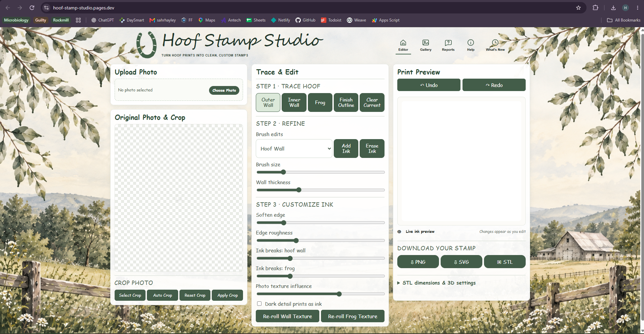
Task: Select the Inner Wall trace mode
Action: (x=294, y=102)
